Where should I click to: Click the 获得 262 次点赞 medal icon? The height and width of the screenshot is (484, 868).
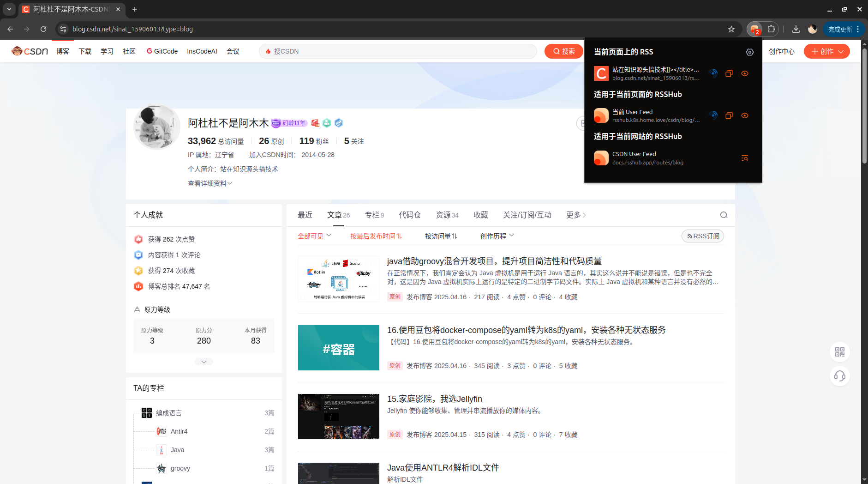click(138, 239)
